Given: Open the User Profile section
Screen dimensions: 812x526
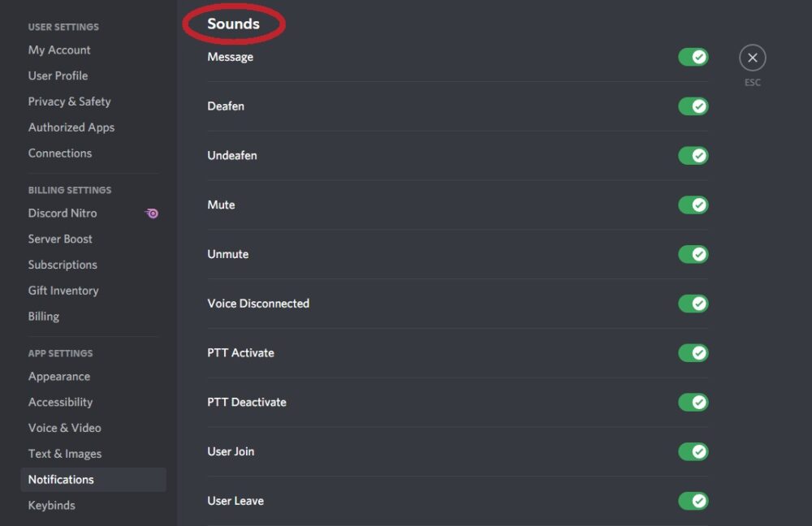Looking at the screenshot, I should pos(57,75).
